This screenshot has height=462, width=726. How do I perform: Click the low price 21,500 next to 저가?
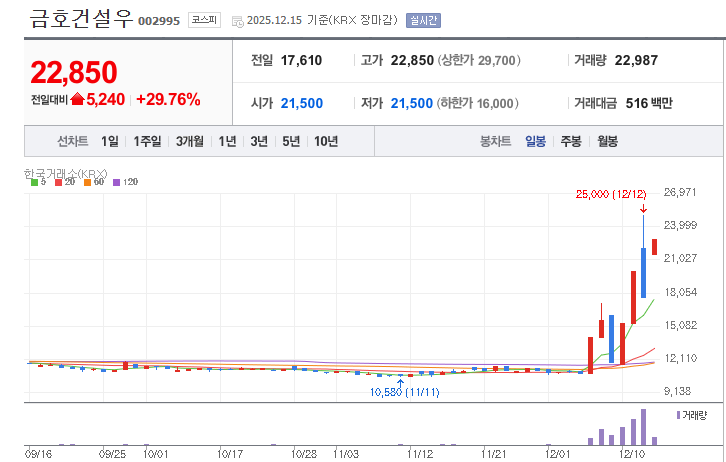[412, 103]
